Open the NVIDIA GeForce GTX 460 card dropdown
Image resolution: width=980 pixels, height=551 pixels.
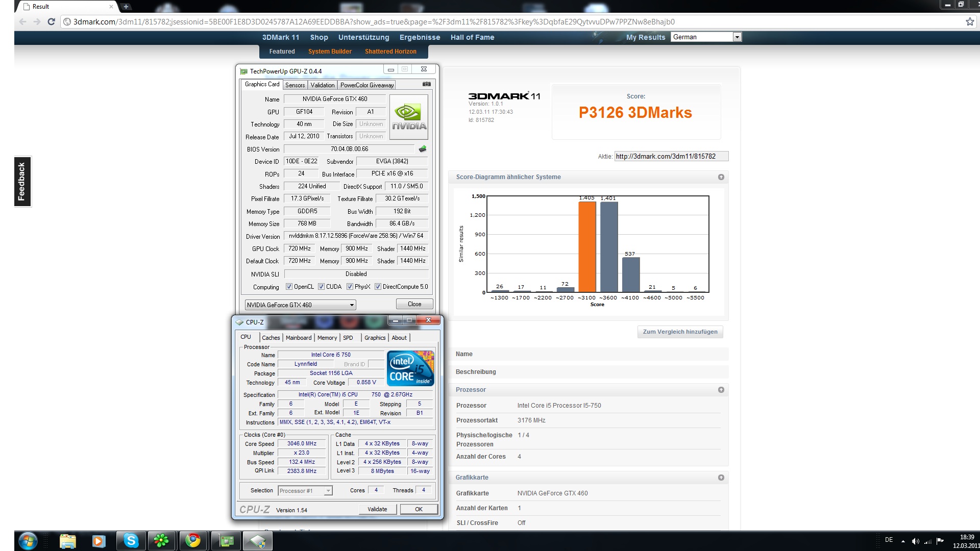[300, 305]
